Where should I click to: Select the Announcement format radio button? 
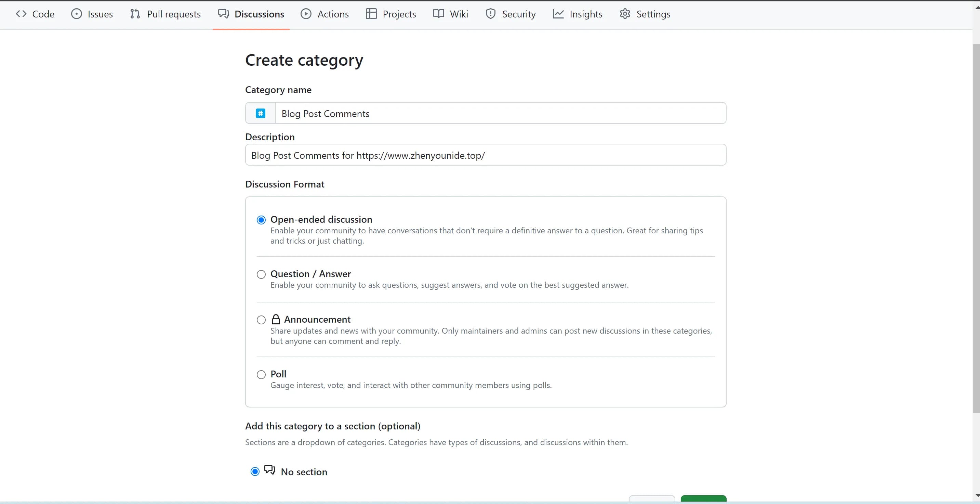click(261, 320)
